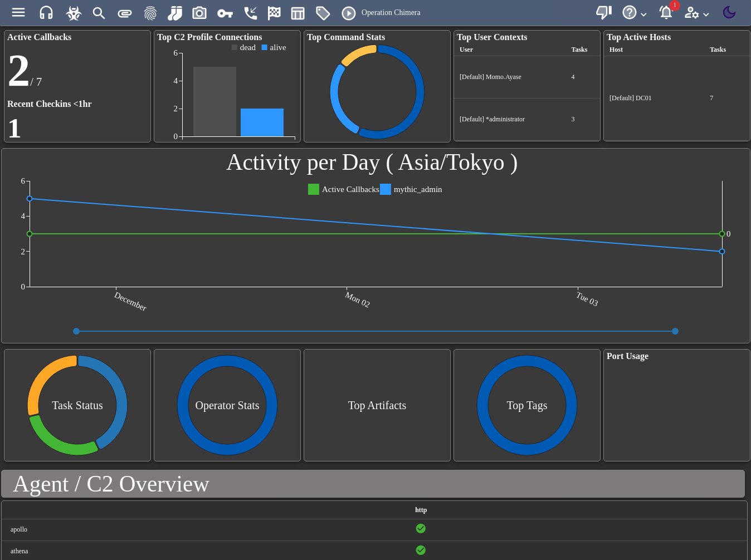This screenshot has height=560, width=751.
Task: Expand the user settings gear dropdown
Action: (x=696, y=13)
